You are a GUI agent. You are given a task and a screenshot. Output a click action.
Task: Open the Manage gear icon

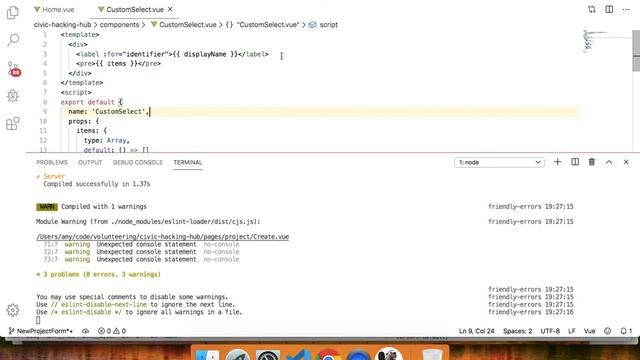13,310
